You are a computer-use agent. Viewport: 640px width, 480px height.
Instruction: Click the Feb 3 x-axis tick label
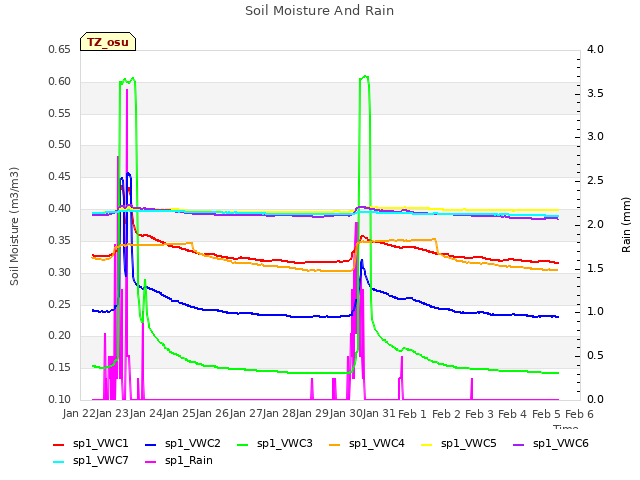pos(479,414)
